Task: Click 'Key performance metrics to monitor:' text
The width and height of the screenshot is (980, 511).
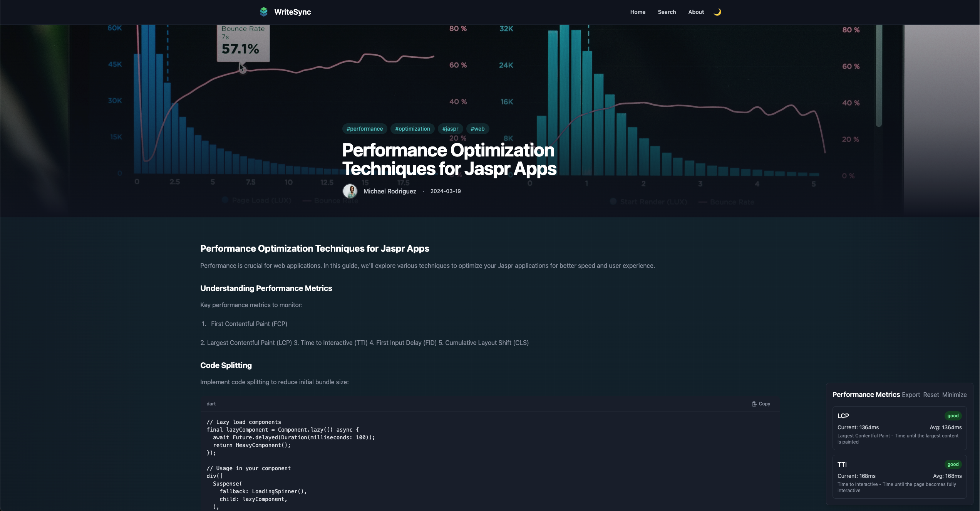Action: click(x=251, y=305)
